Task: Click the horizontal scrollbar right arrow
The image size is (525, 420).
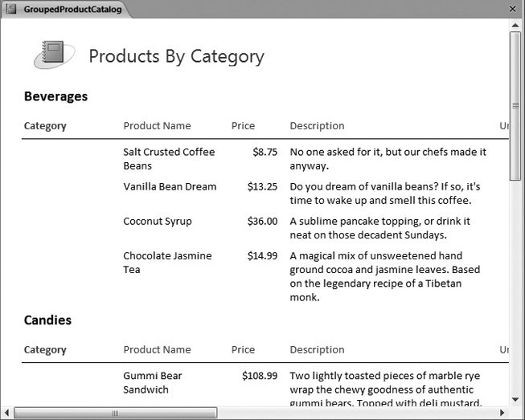Action: (x=502, y=413)
